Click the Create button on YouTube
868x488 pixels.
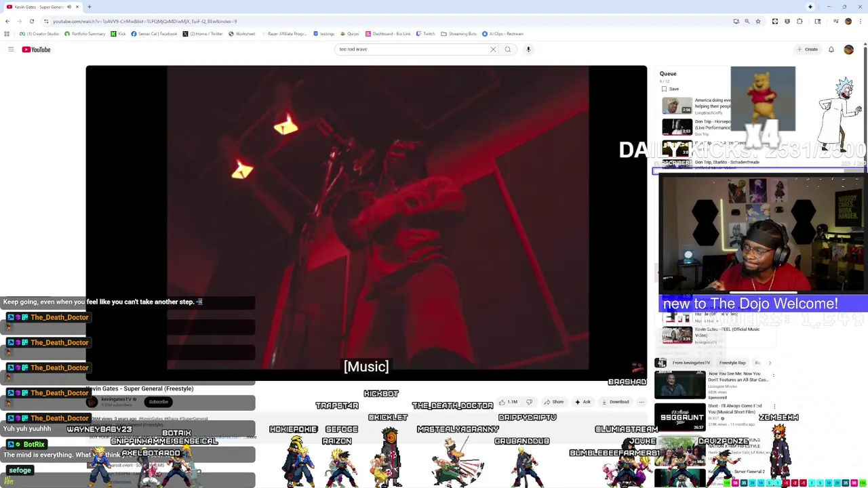808,49
